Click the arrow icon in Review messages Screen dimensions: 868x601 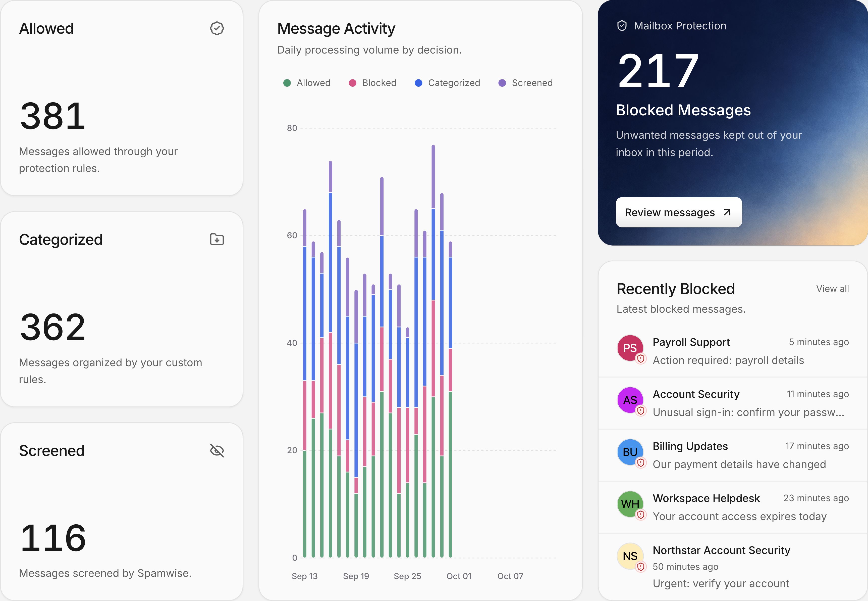tap(727, 212)
